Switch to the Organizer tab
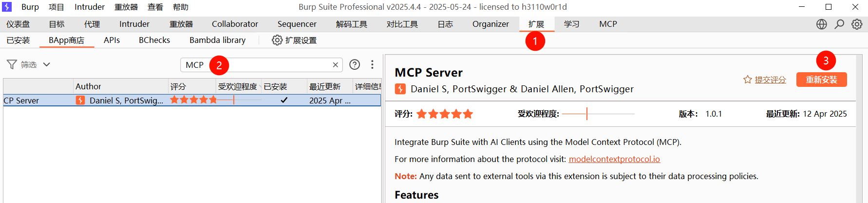 (x=491, y=24)
